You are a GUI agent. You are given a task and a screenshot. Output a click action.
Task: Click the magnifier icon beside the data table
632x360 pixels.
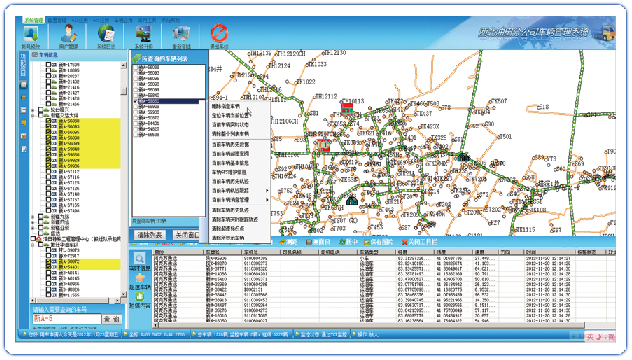click(139, 258)
